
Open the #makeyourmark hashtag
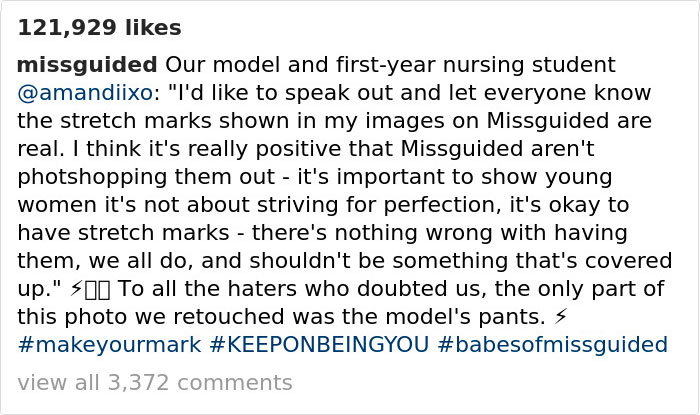pos(110,345)
